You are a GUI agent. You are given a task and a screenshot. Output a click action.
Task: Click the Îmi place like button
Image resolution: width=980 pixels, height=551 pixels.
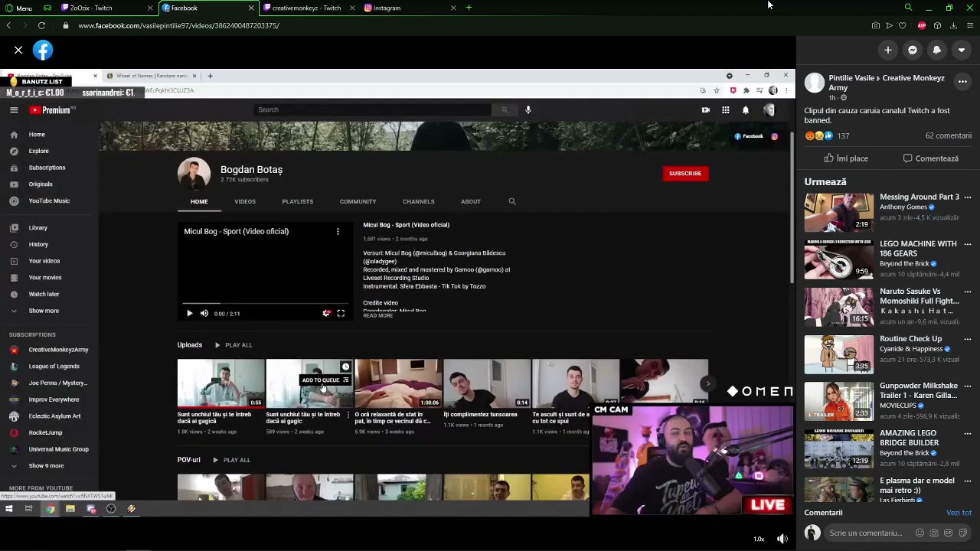(845, 158)
